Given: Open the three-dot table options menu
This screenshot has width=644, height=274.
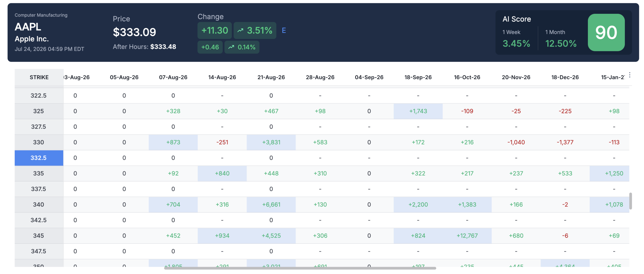Looking at the screenshot, I should [x=629, y=75].
